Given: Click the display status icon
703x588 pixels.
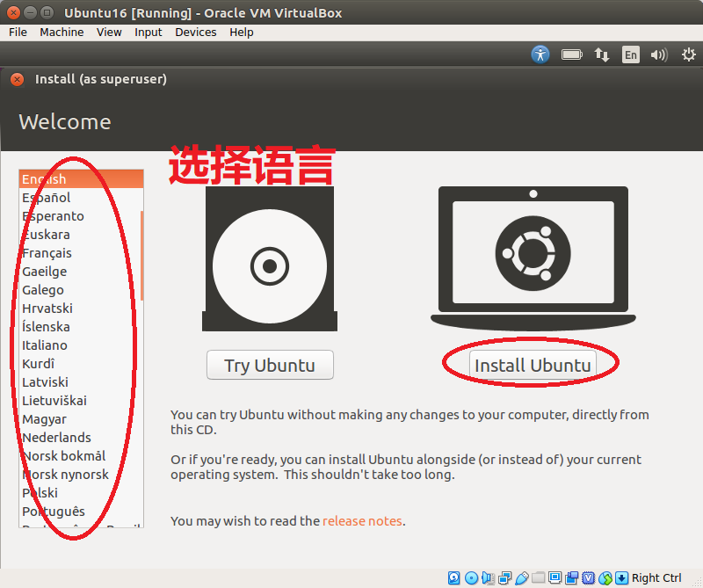Looking at the screenshot, I should pyautogui.click(x=555, y=577).
